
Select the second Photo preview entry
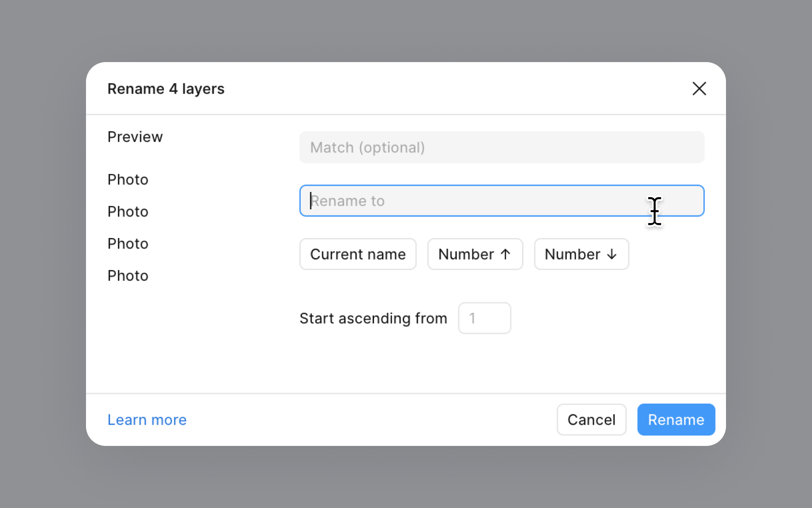coord(127,211)
